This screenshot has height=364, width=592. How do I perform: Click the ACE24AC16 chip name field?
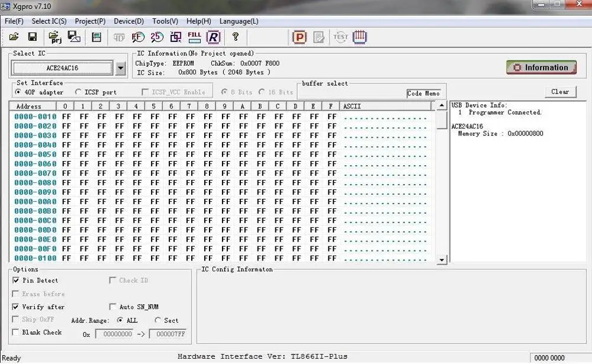pyautogui.click(x=62, y=68)
